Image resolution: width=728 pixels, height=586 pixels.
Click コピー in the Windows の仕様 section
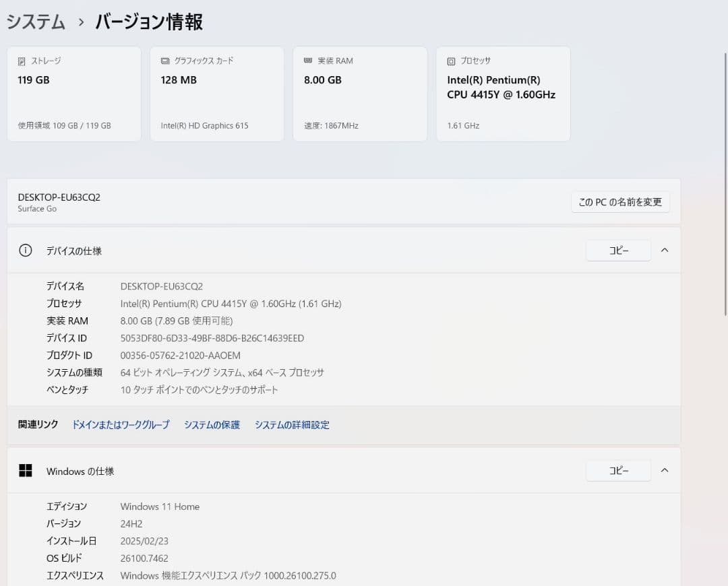coord(618,470)
